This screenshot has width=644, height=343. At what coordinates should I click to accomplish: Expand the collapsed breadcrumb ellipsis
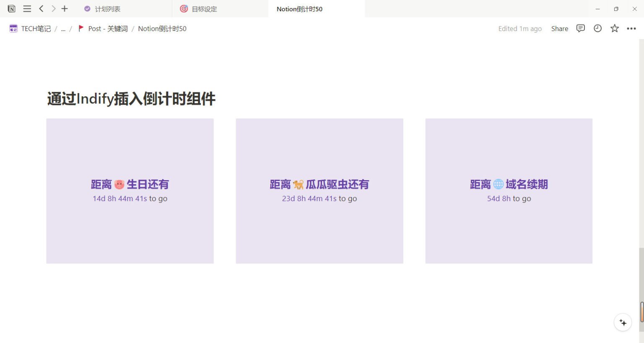(63, 29)
